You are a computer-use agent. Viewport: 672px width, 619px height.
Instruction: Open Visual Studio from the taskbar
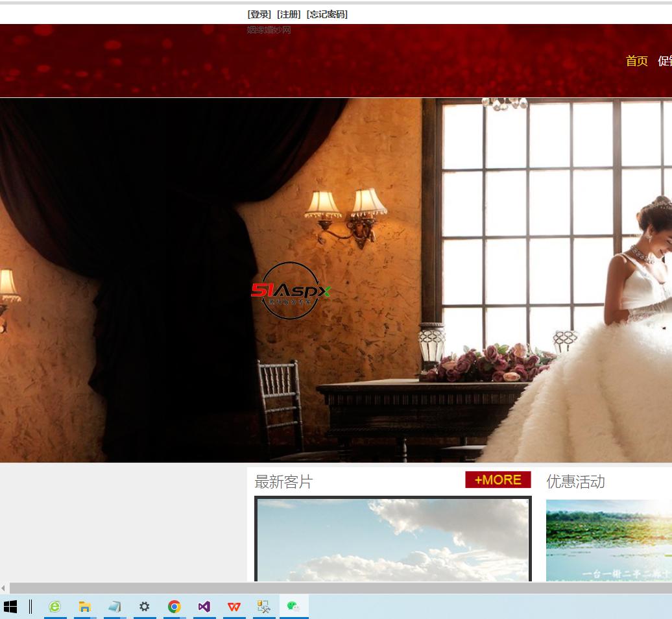pyautogui.click(x=204, y=607)
